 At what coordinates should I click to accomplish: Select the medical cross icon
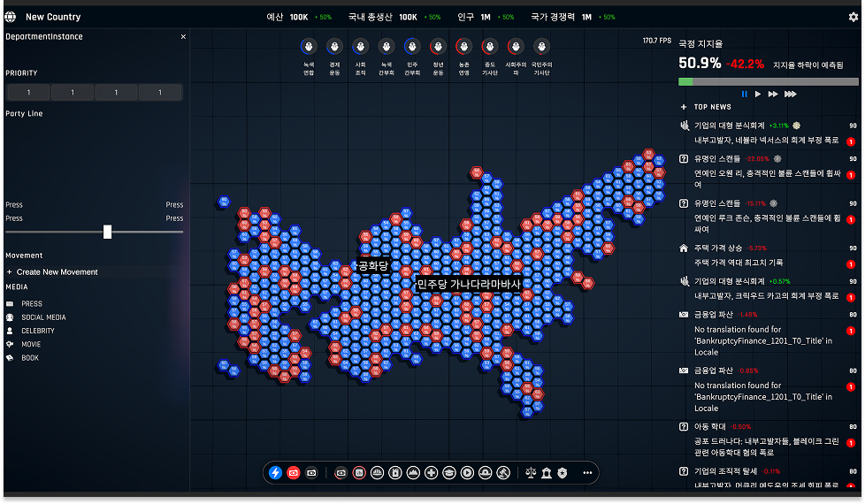pos(431,473)
